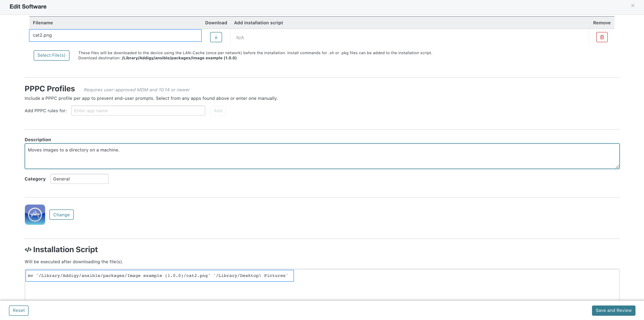This screenshot has height=320, width=644.
Task: Click the Installation Script heading text
Action: point(65,249)
